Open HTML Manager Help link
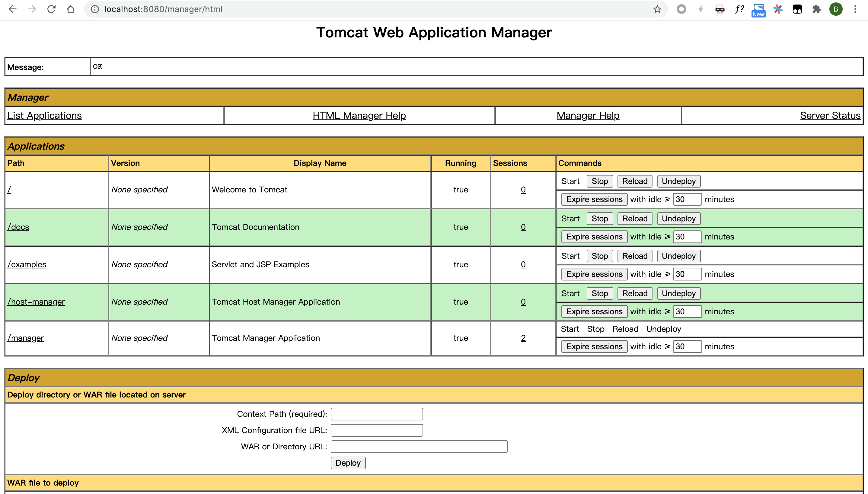 359,116
